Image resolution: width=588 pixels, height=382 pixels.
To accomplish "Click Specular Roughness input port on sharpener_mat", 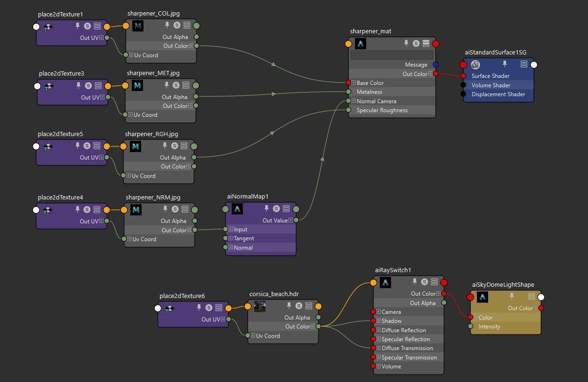I will [348, 110].
